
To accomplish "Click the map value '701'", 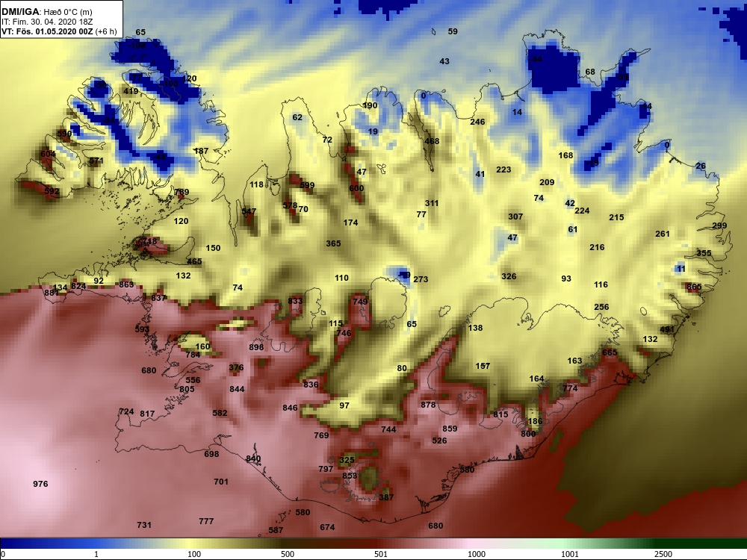I will pyautogui.click(x=221, y=482).
